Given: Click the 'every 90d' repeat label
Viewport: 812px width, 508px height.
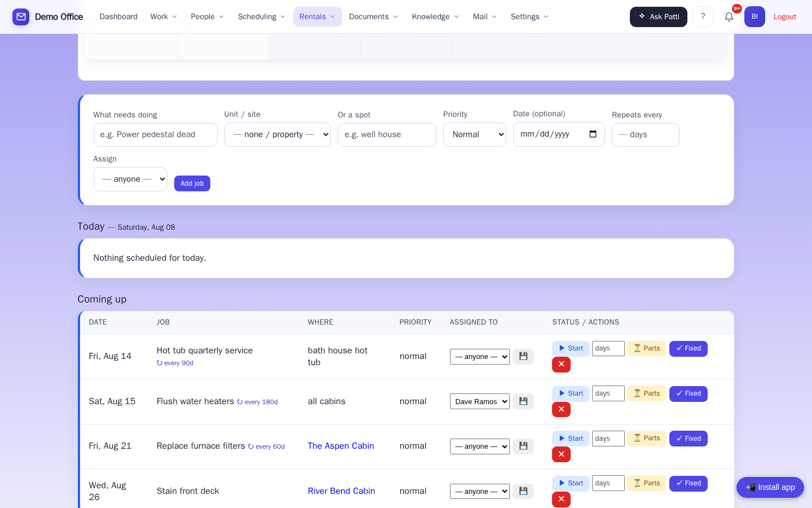Looking at the screenshot, I should click(x=175, y=364).
